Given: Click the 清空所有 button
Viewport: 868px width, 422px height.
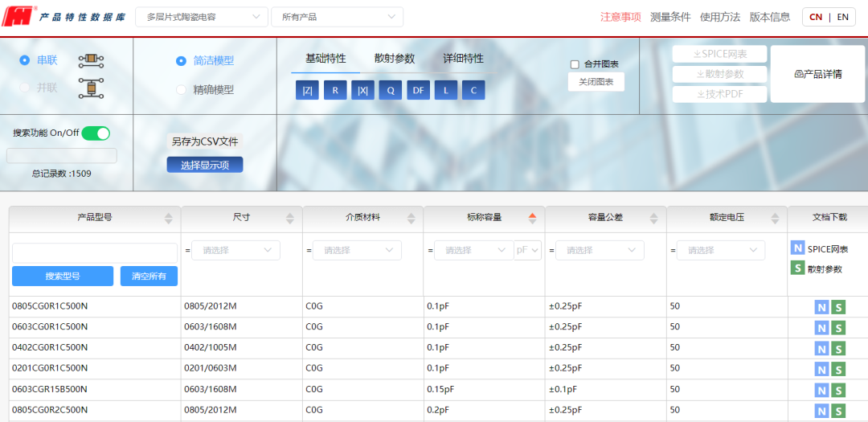Looking at the screenshot, I should point(149,277).
